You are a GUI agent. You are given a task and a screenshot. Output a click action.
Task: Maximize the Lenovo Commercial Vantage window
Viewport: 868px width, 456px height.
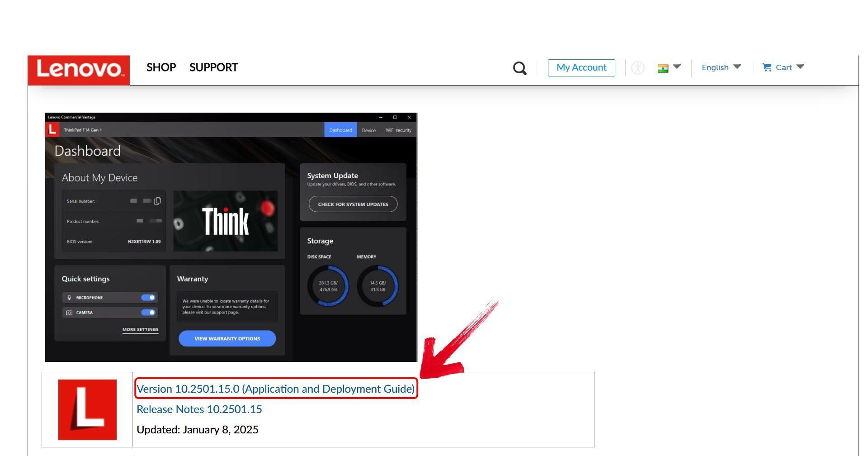(395, 117)
